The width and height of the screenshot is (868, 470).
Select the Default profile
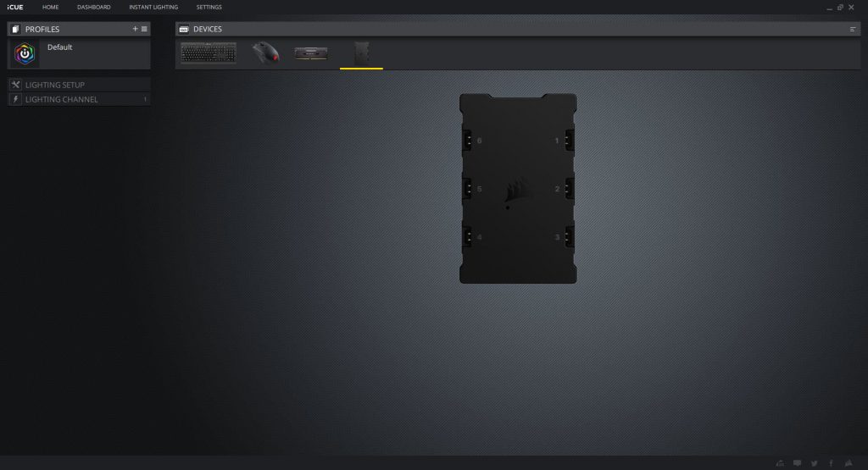tap(60, 47)
